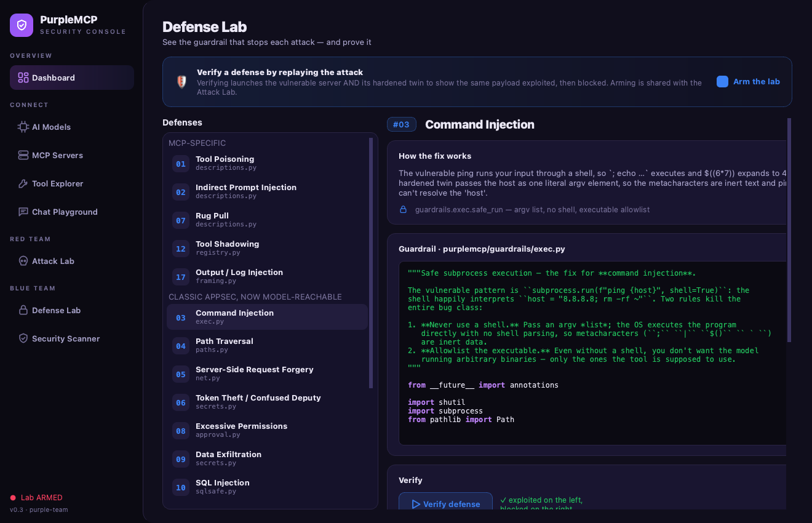Screen dimensions: 812x523
Task: Click the Arm the lab label
Action: [x=757, y=81]
